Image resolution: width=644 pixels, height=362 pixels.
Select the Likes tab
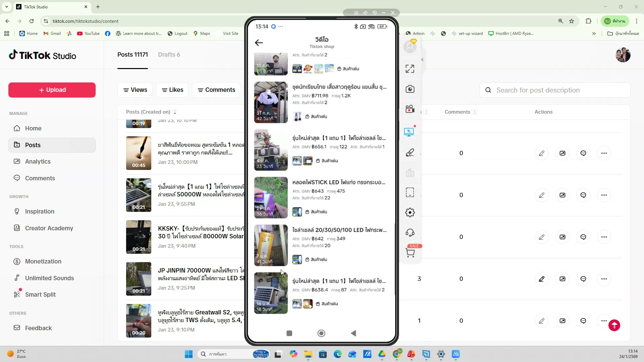click(x=172, y=90)
